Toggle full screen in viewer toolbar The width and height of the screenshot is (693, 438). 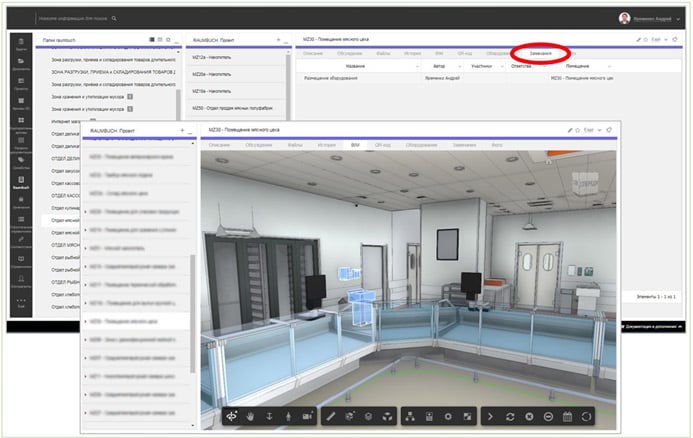(x=467, y=416)
